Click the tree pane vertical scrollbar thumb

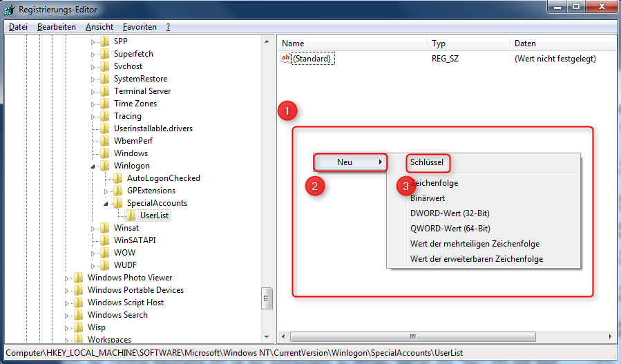[266, 299]
